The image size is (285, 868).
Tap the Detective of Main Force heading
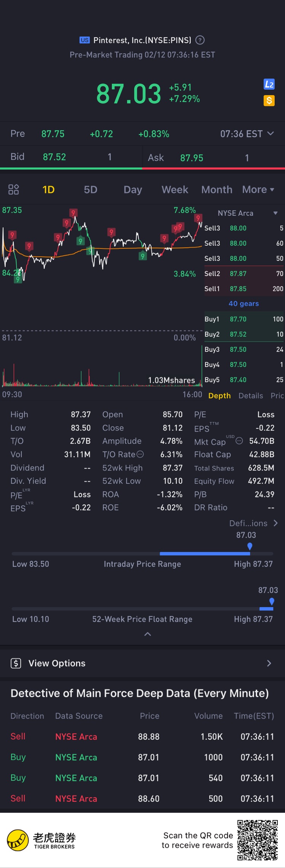[140, 693]
